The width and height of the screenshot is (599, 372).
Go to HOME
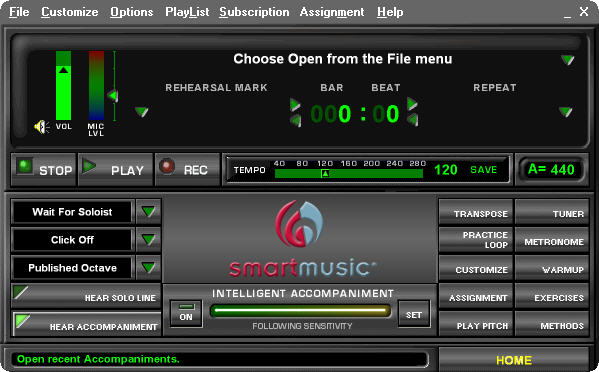tap(513, 359)
